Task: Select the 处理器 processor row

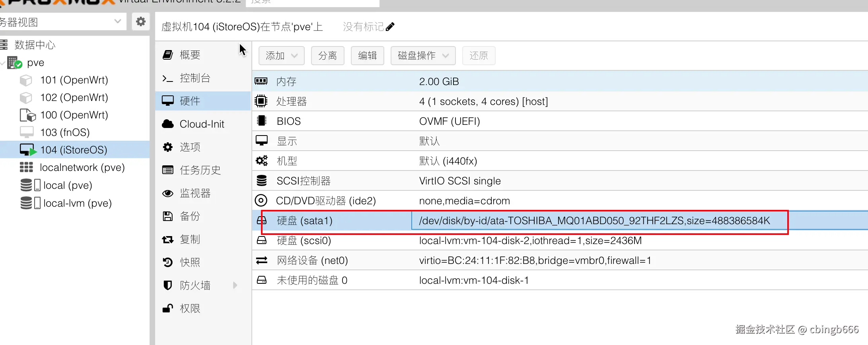Action: click(560, 101)
